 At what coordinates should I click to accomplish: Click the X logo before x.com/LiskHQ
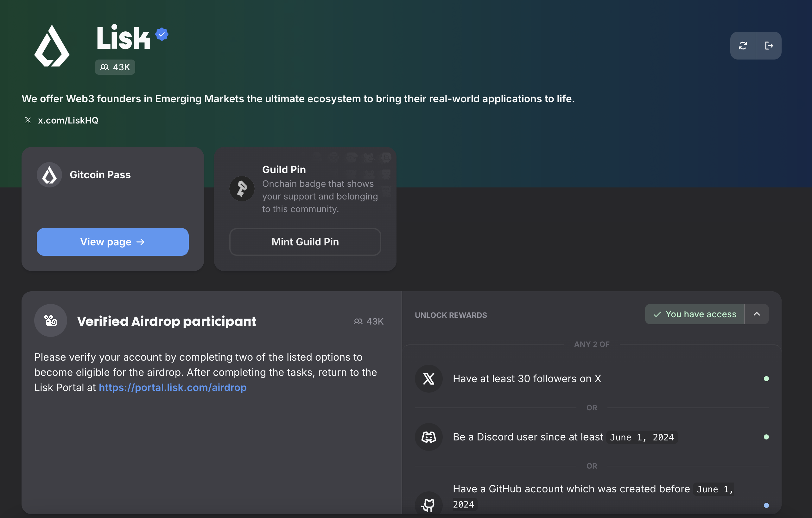tap(28, 120)
